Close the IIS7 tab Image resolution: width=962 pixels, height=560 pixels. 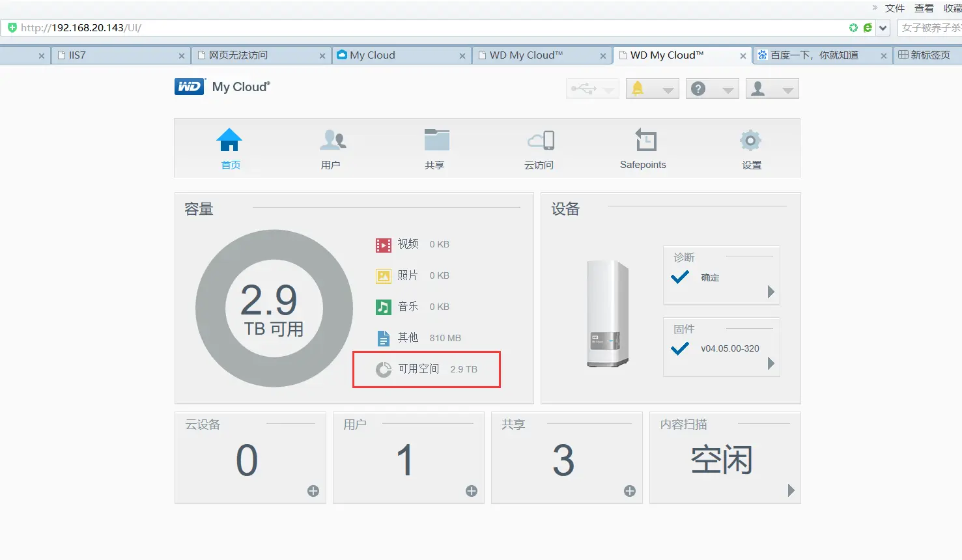[182, 56]
